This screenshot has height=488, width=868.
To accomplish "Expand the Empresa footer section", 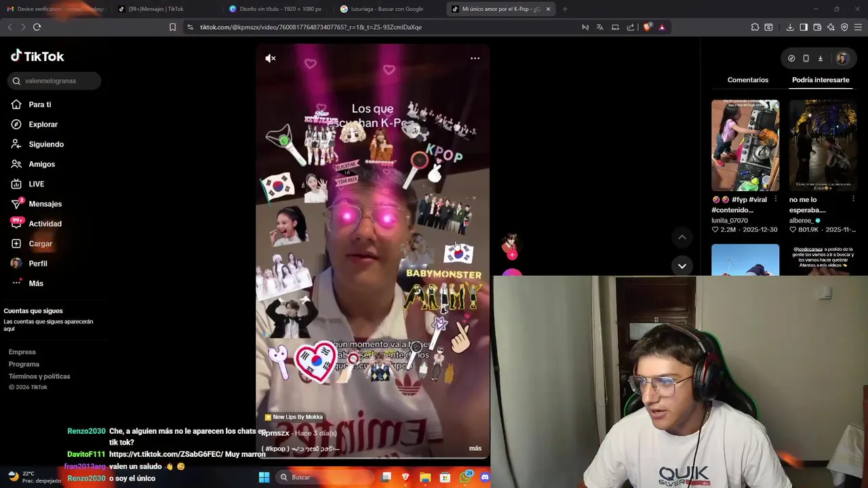I will (22, 352).
